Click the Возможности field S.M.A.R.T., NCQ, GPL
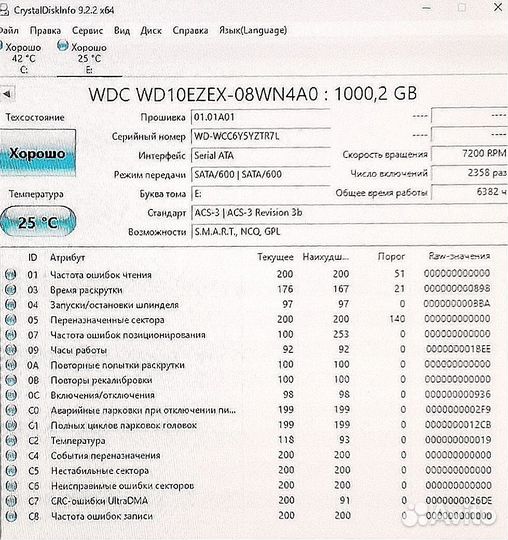This screenshot has width=508, height=540. [350, 232]
